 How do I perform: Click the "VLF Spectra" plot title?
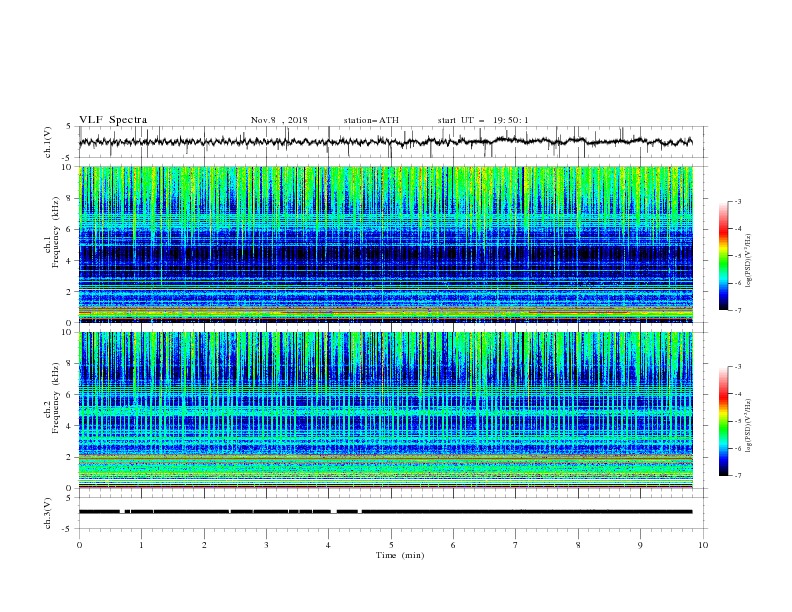(x=113, y=120)
